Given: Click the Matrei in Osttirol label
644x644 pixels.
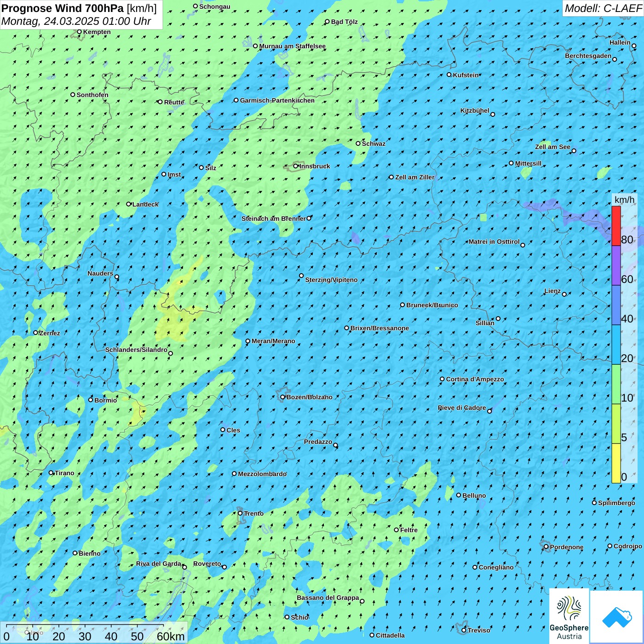Looking at the screenshot, I should point(494,241).
